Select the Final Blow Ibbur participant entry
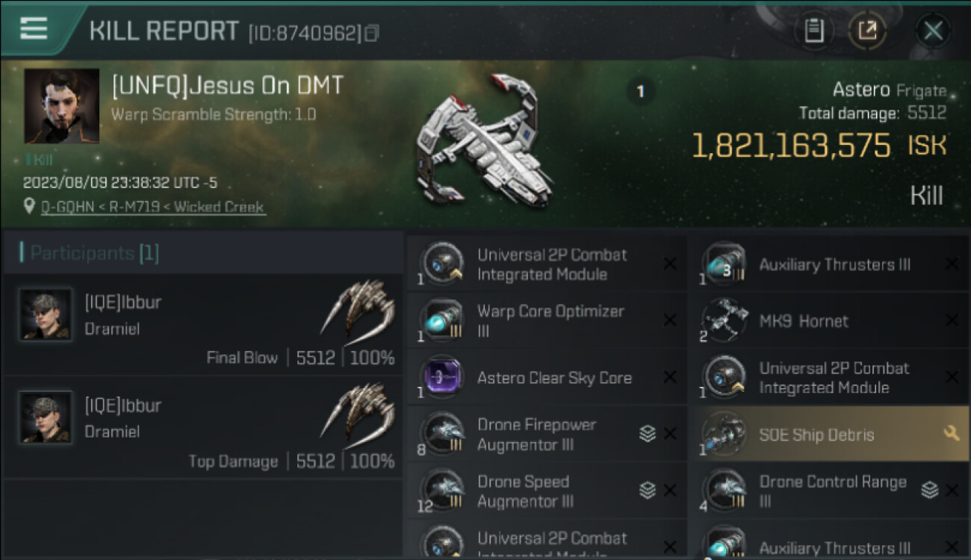971x560 pixels. [203, 325]
